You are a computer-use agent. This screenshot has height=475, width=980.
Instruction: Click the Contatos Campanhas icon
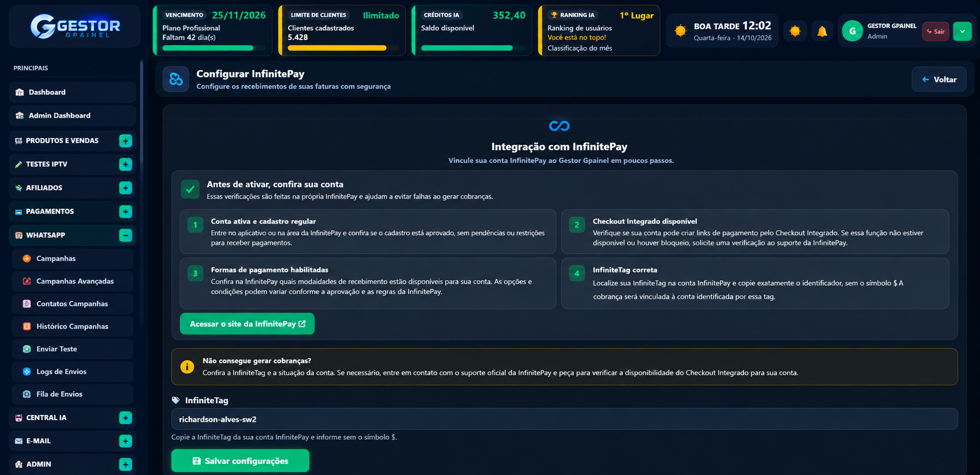click(x=27, y=304)
